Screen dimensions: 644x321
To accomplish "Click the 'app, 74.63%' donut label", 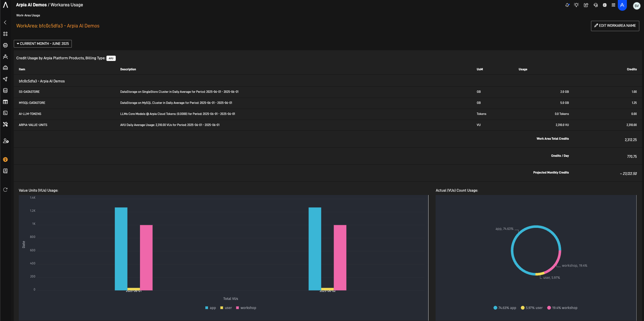I will point(504,229).
